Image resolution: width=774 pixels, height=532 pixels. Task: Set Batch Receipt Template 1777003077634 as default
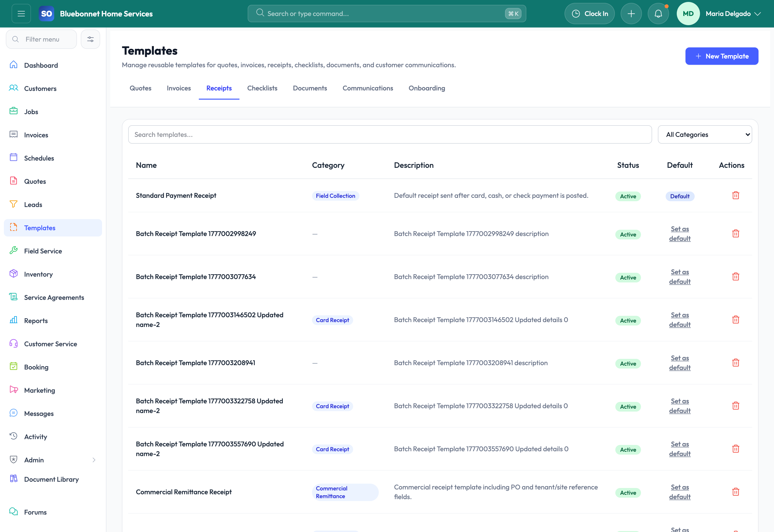tap(680, 277)
